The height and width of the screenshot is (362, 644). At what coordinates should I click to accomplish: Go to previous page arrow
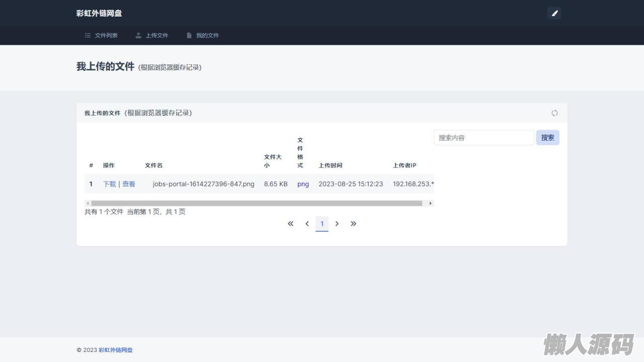[307, 224]
